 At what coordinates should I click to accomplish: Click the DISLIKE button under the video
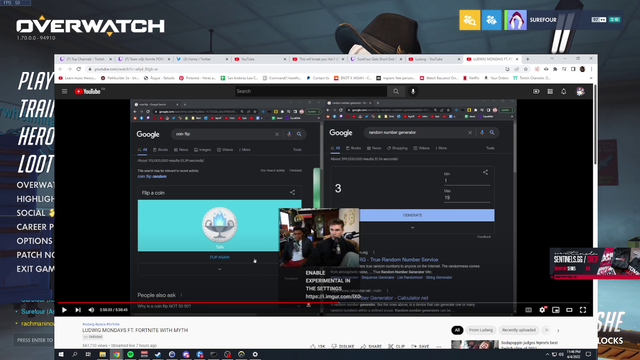point(343,346)
